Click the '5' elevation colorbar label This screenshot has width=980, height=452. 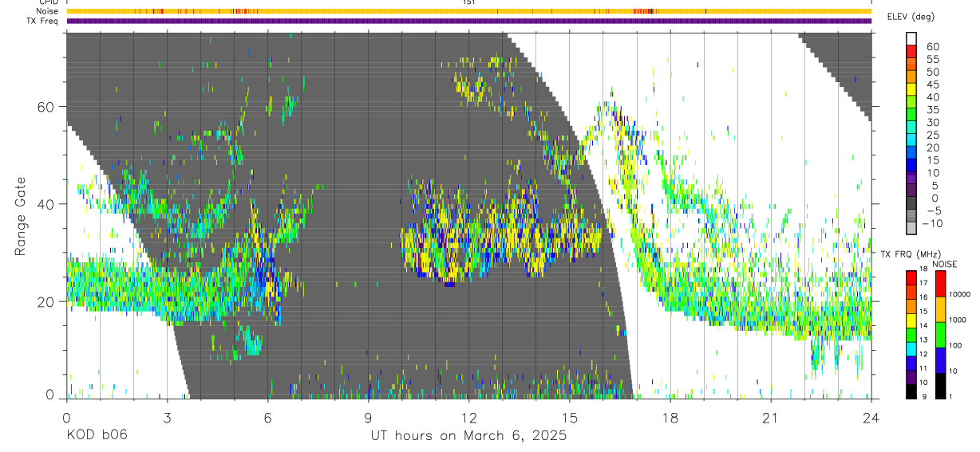935,185
